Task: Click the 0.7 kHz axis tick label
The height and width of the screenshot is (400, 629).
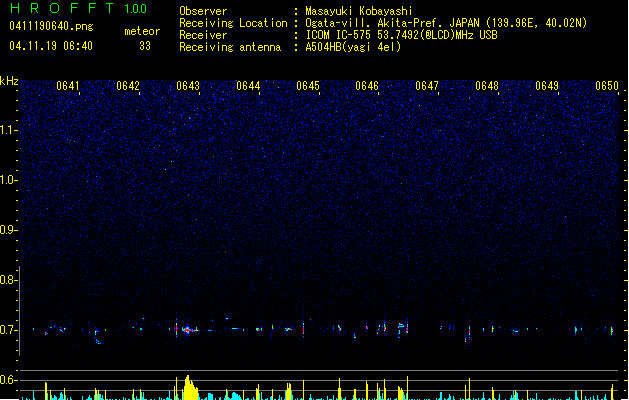Action: (8, 330)
